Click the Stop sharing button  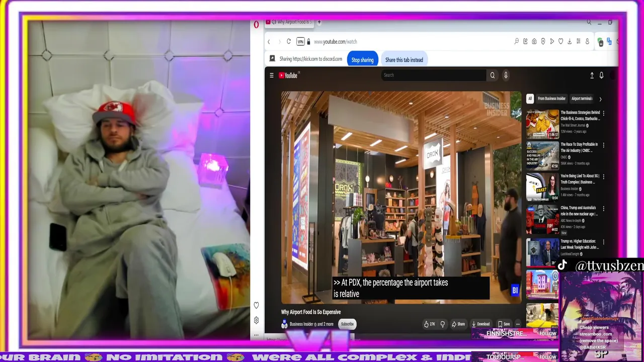(362, 60)
